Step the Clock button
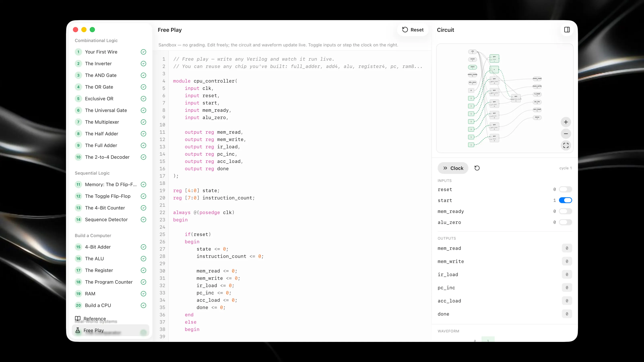Image resolution: width=644 pixels, height=362 pixels. point(453,168)
